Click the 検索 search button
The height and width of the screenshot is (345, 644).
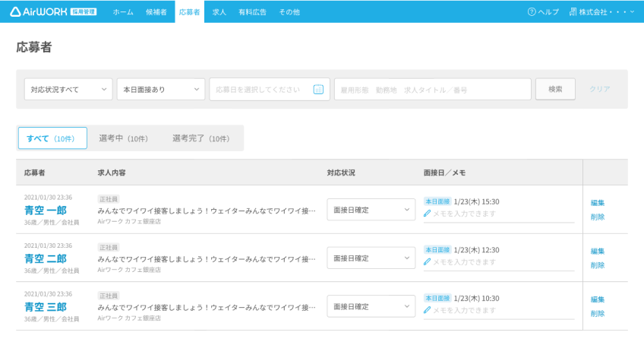[555, 89]
